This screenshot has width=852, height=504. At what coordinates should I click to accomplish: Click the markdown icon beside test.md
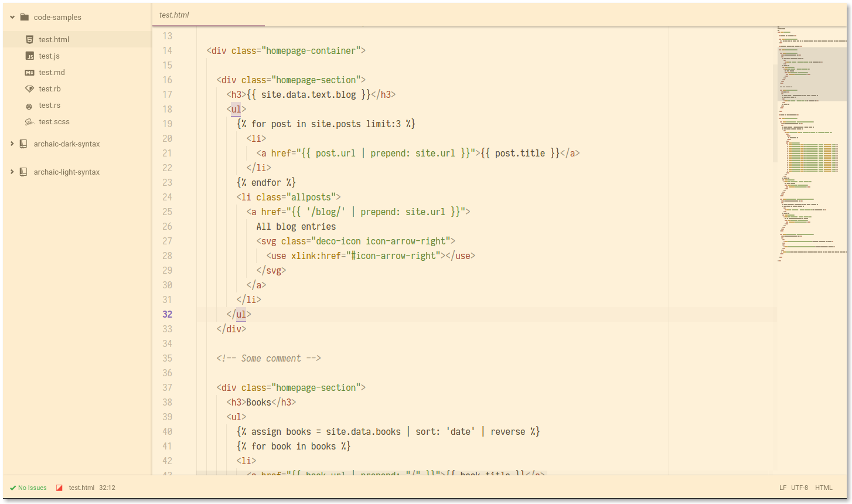click(x=29, y=72)
